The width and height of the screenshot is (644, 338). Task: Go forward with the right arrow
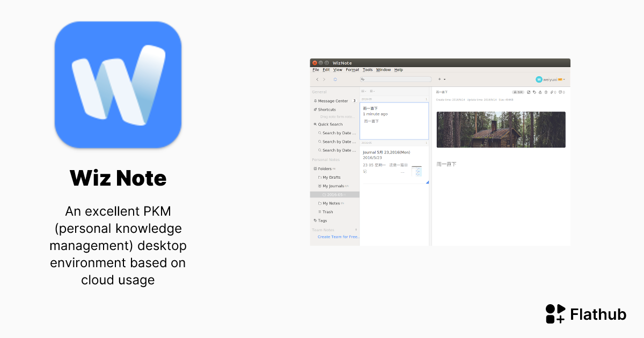[324, 79]
